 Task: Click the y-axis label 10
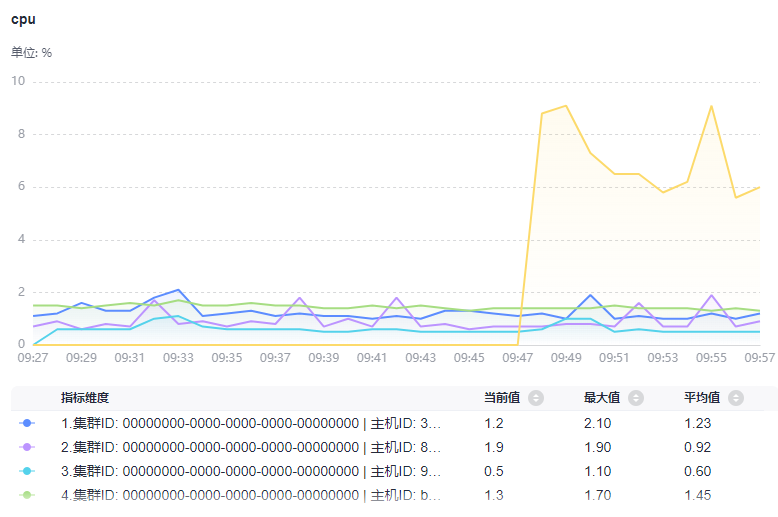18,81
